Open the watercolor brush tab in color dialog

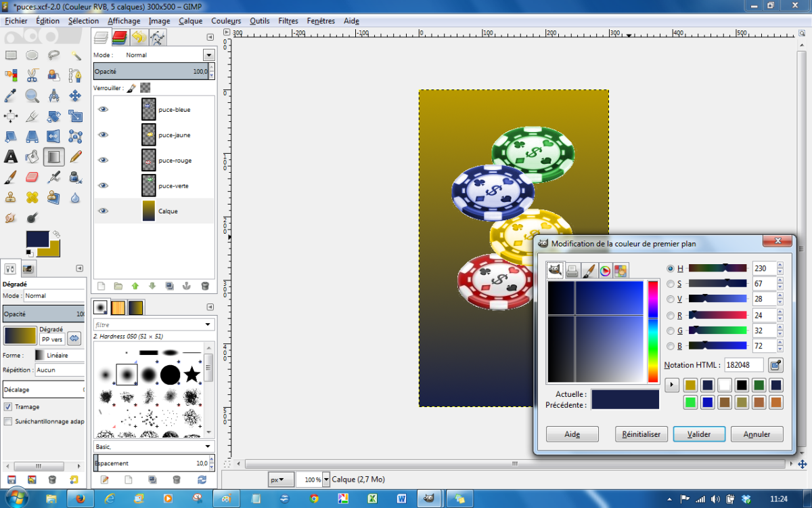589,271
